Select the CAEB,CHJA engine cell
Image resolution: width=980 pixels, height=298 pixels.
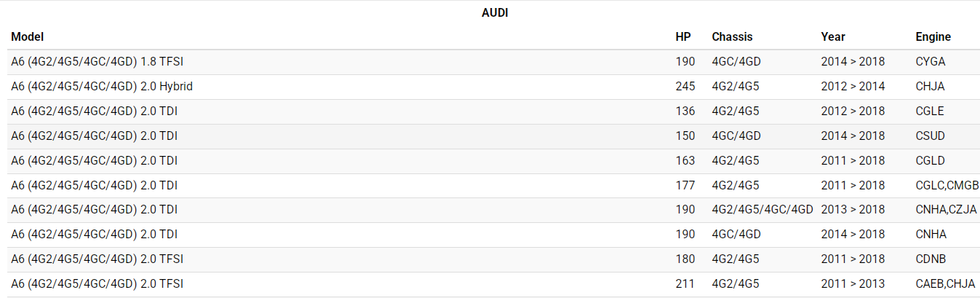click(945, 284)
